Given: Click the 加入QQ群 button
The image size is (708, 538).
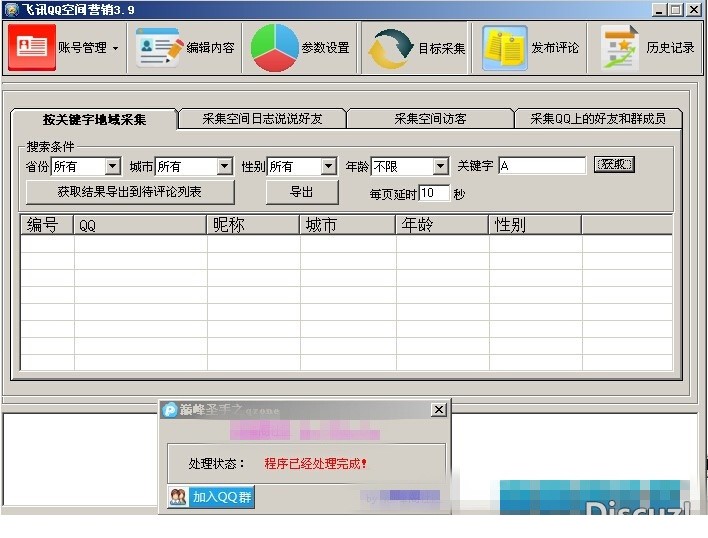Looking at the screenshot, I should click(x=211, y=497).
